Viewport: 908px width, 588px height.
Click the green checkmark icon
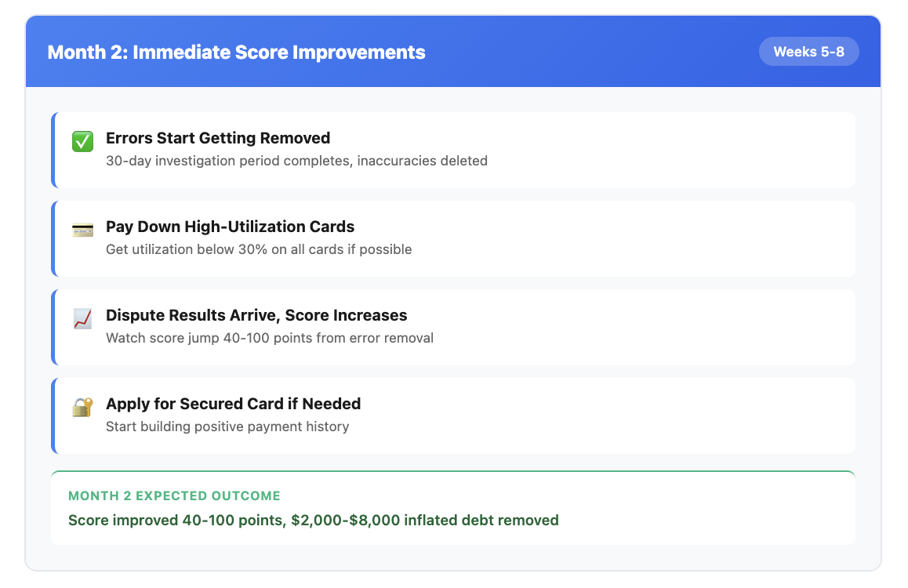click(83, 141)
